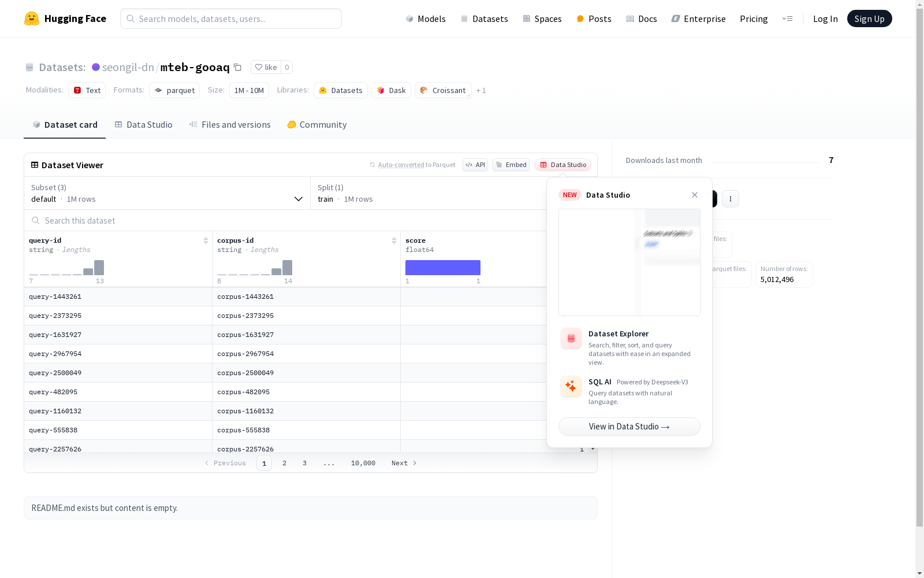Open the Enterprise page

699,18
